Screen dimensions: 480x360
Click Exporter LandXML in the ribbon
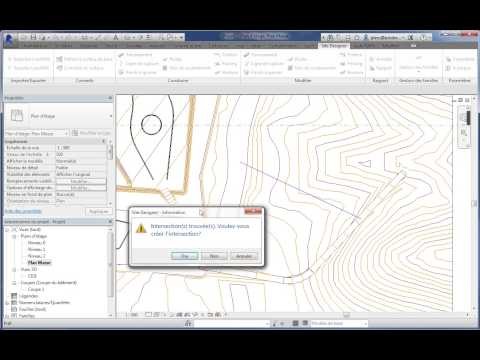[x=29, y=68]
